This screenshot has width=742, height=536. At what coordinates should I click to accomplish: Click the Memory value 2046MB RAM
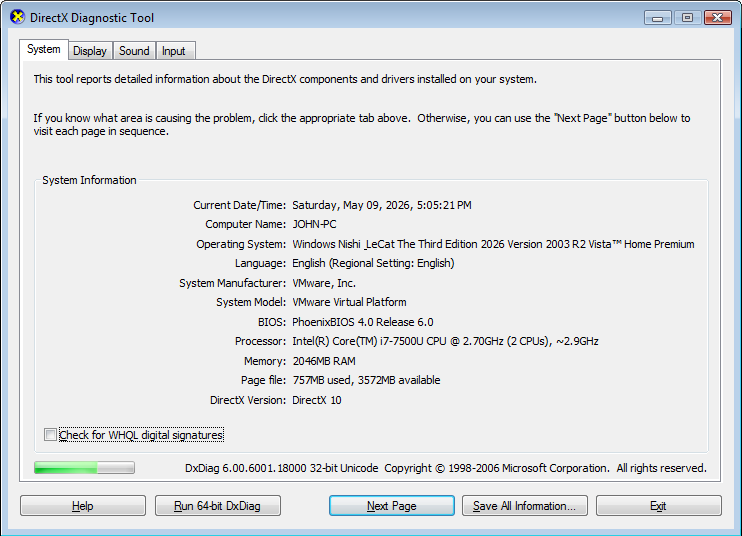(324, 361)
